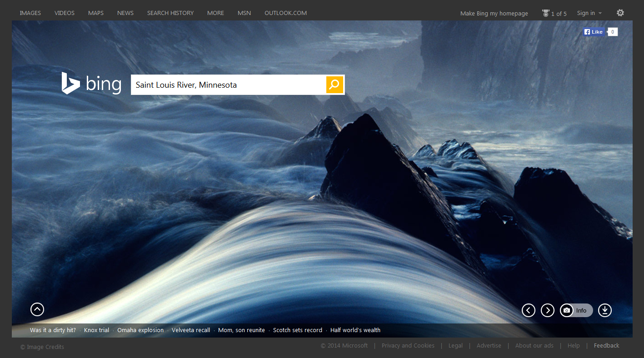Screen dimensions: 644x358
Task: Open the Legal link
Action: (455, 346)
